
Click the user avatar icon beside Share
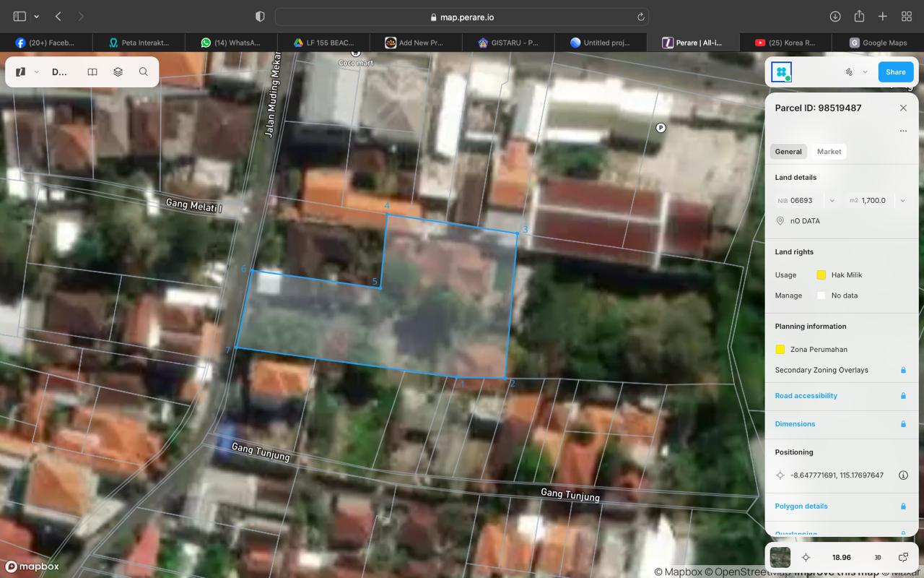click(781, 72)
